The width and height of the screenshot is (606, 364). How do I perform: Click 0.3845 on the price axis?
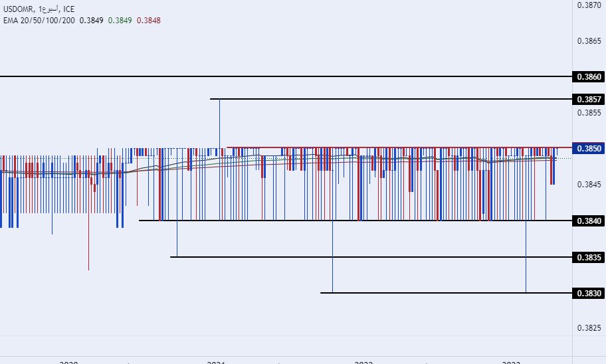[589, 184]
